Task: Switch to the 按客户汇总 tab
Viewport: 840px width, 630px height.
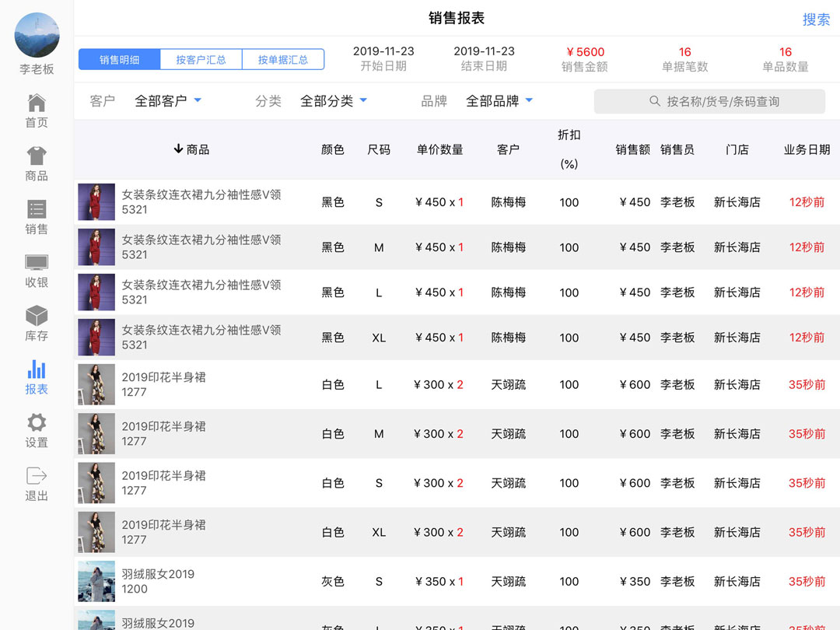Action: tap(201, 59)
